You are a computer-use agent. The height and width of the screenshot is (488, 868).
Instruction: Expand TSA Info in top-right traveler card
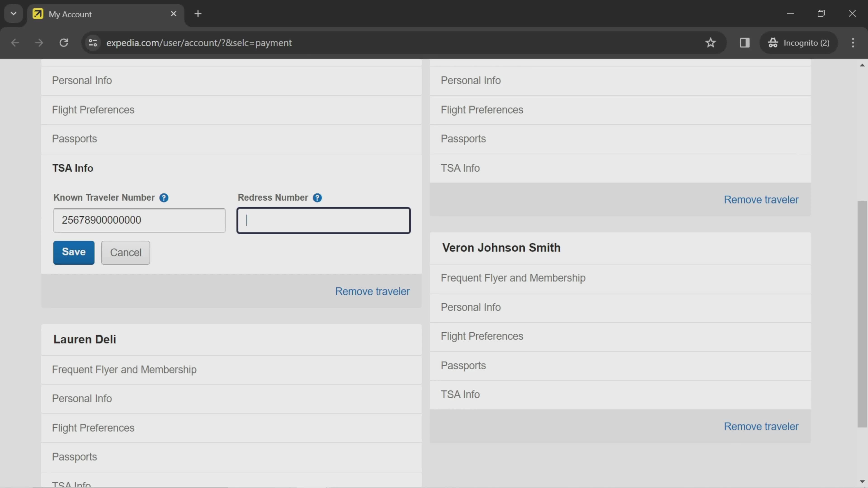click(x=620, y=168)
